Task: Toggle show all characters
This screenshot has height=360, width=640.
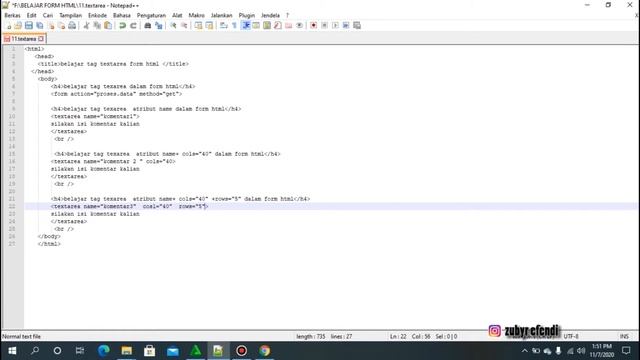Action: click(x=234, y=26)
